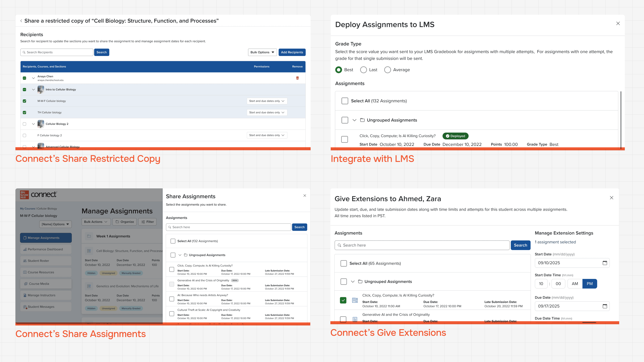Open the Bulk Options dropdown

point(262,52)
